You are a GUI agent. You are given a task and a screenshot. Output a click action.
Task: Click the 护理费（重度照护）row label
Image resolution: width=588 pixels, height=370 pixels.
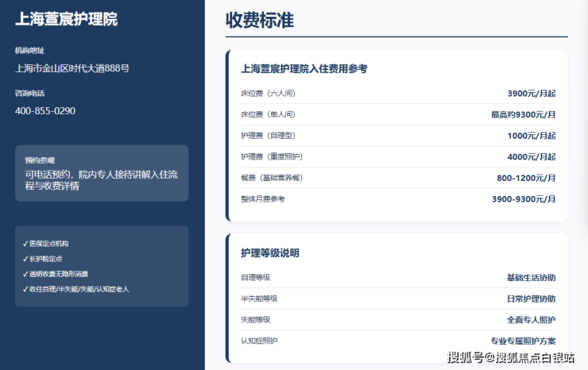[272, 156]
